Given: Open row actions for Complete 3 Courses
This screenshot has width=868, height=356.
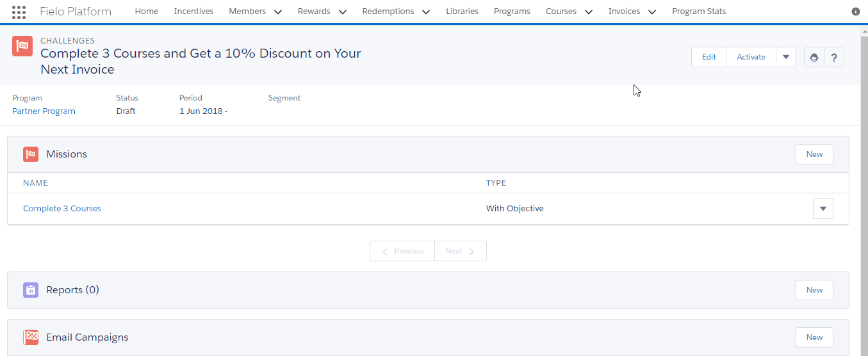Looking at the screenshot, I should tap(823, 209).
